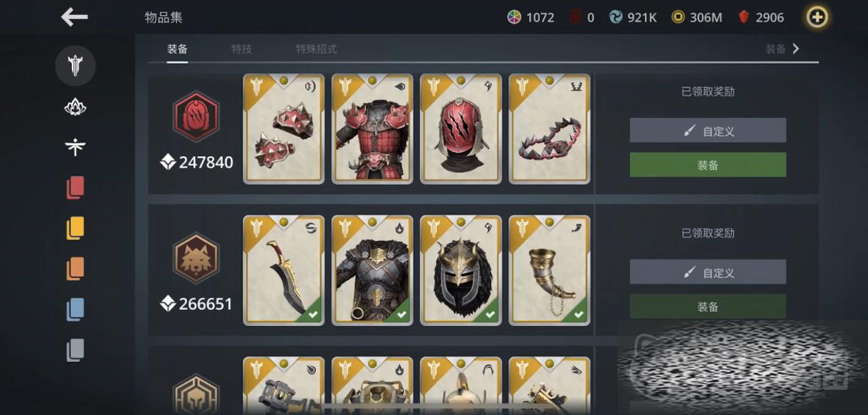Filter by gray card rarity icon
The width and height of the screenshot is (868, 415).
pos(75,350)
